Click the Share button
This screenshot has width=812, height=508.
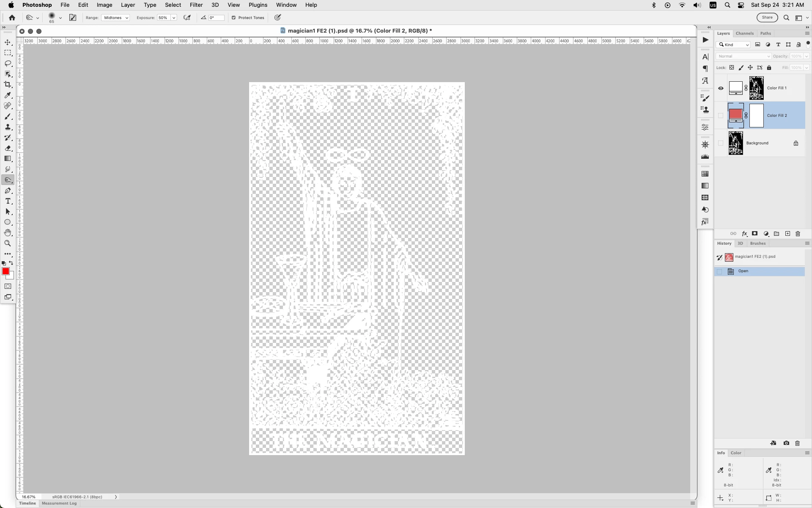tap(767, 17)
